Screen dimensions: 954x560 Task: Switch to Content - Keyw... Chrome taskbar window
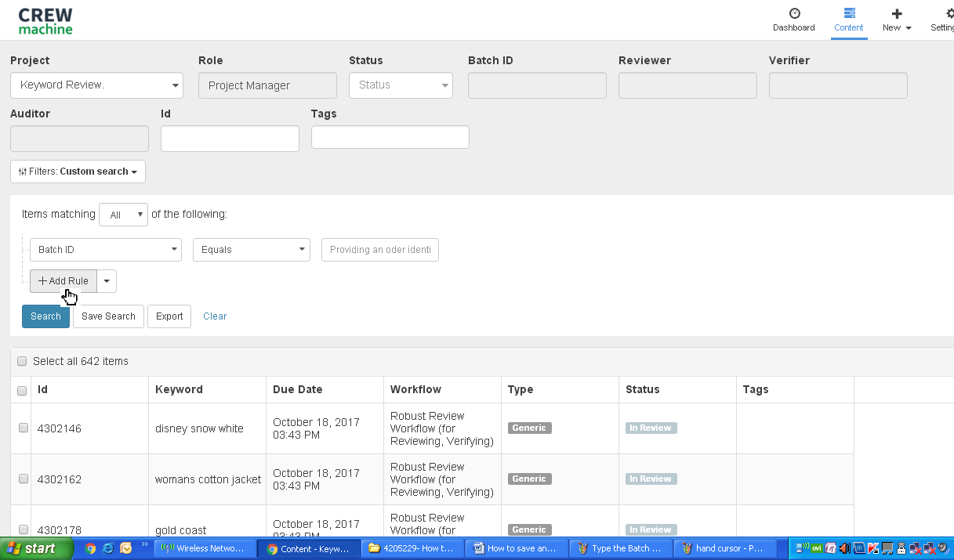click(310, 548)
